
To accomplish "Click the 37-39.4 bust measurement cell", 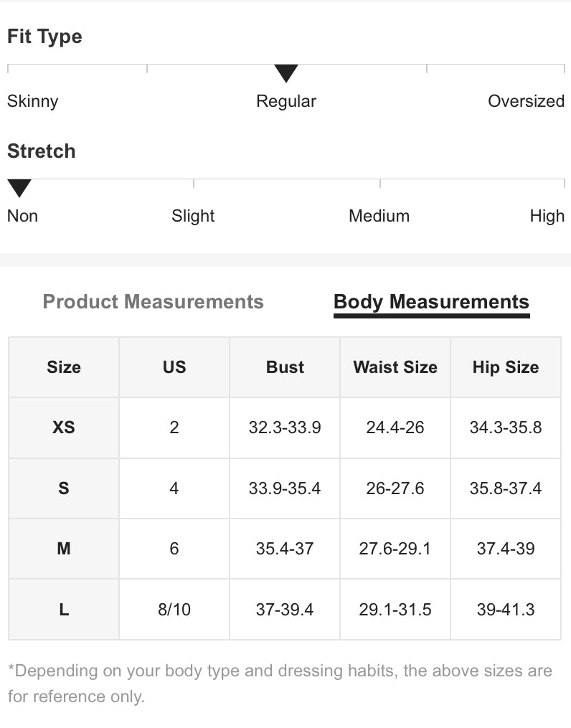I will click(285, 610).
